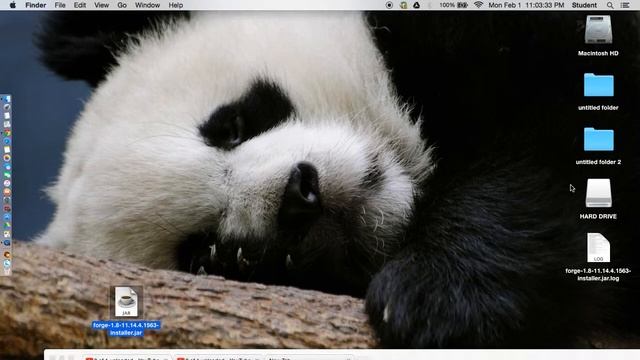This screenshot has height=360, width=640.
Task: Open Launchpad from the Dock
Action: click(x=7, y=107)
